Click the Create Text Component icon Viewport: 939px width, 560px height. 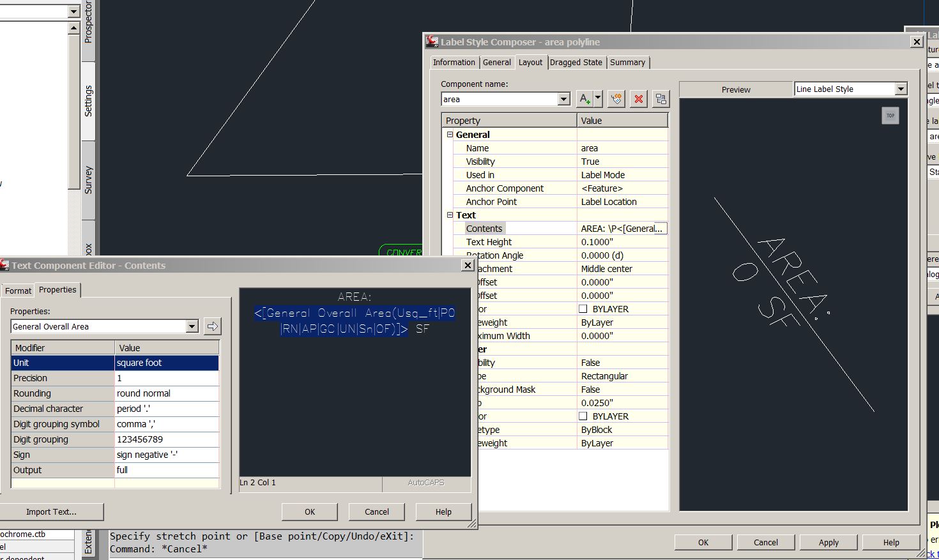(x=584, y=98)
